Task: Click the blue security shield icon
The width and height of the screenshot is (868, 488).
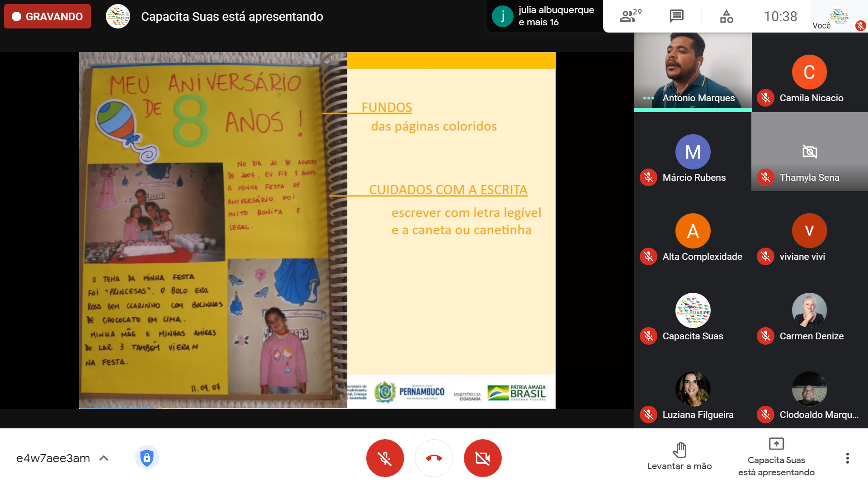Action: coord(146,458)
